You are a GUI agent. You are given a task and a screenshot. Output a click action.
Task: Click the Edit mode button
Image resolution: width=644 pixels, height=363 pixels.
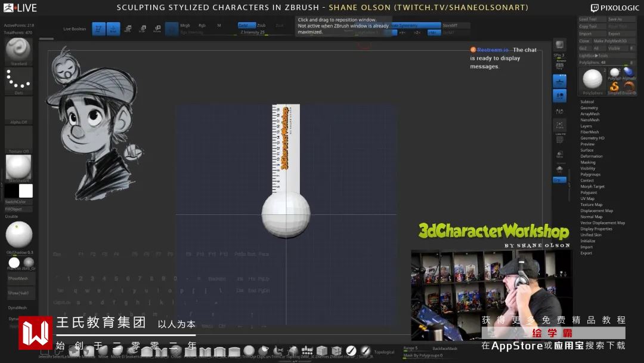click(98, 29)
